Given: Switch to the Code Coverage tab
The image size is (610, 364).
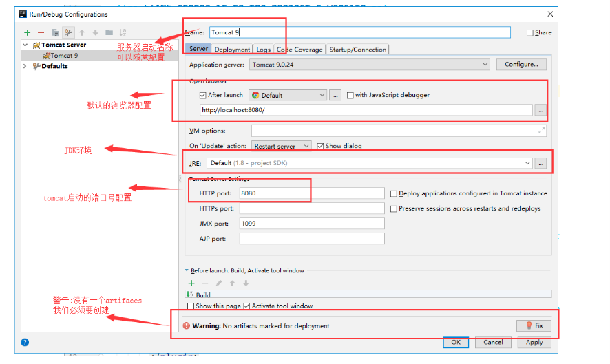Looking at the screenshot, I should click(299, 50).
